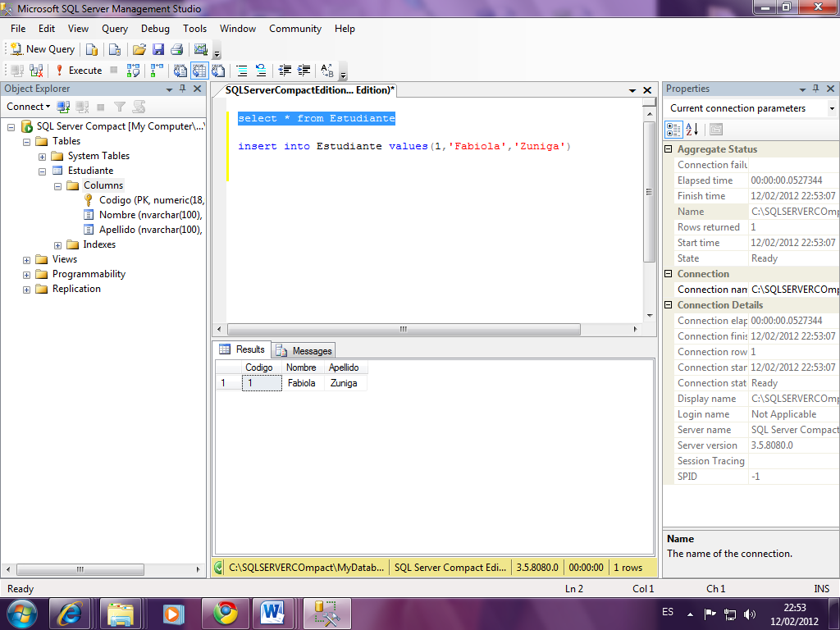Screen dimensions: 840x630
Task: Click the New Query toolbar button
Action: coord(42,49)
